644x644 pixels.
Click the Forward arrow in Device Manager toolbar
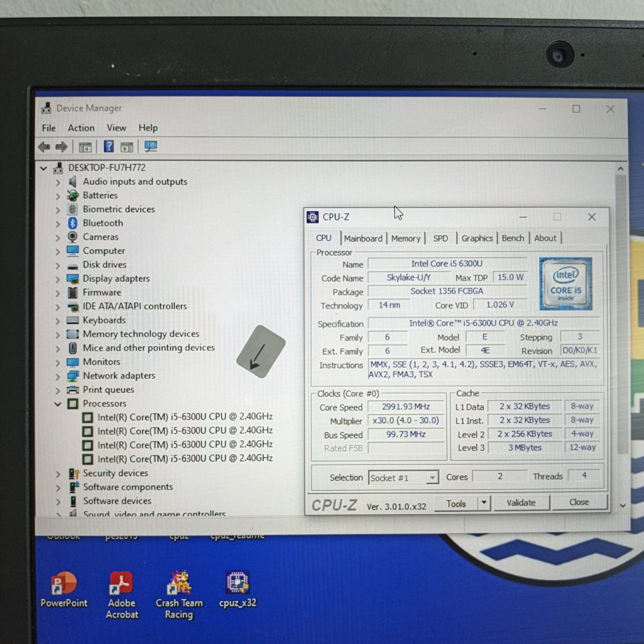pos(61,147)
